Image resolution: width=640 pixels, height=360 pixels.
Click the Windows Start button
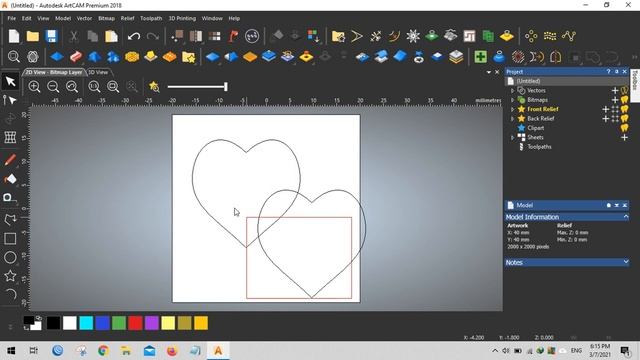11,351
